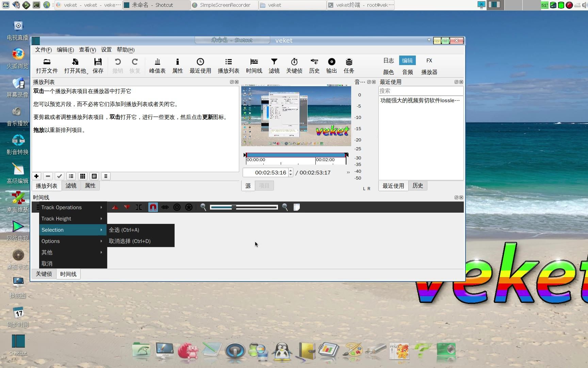The image size is (588, 368).
Task: Choose 全选 from Selection submenu
Action: tap(124, 230)
